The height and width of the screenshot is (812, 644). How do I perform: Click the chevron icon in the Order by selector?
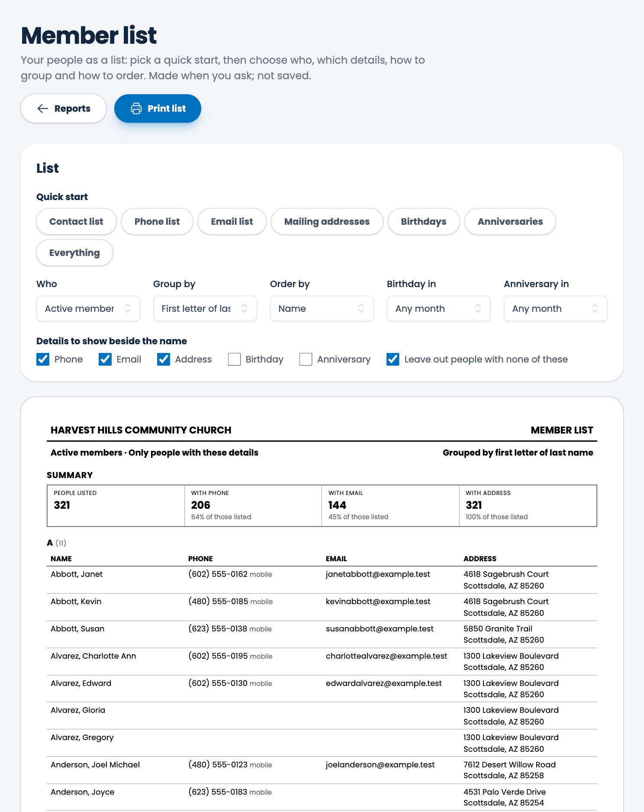[x=361, y=308]
